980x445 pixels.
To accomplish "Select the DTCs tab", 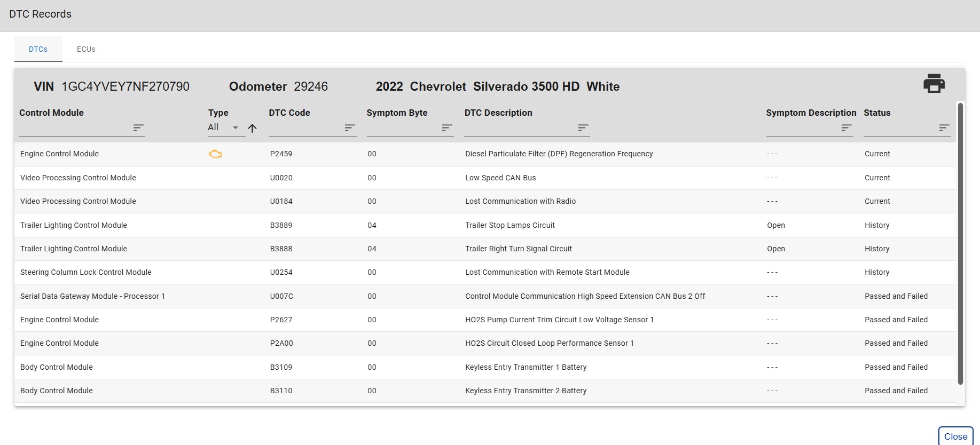I will pos(38,49).
